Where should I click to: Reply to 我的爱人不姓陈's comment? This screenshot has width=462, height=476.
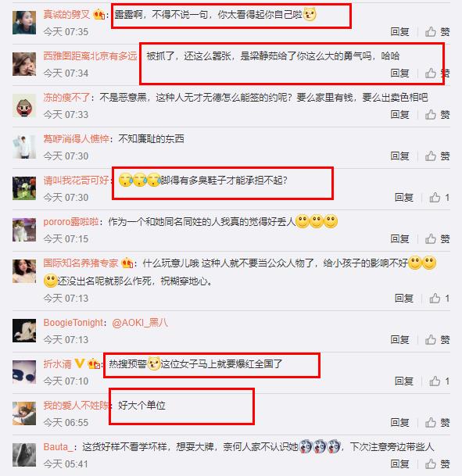[399, 422]
